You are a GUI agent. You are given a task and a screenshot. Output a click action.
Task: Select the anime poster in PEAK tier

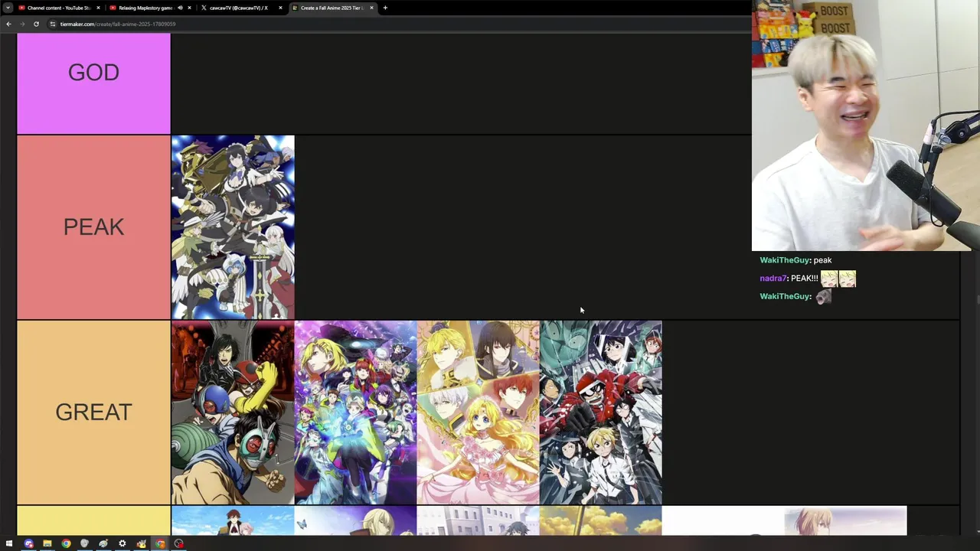coord(233,227)
